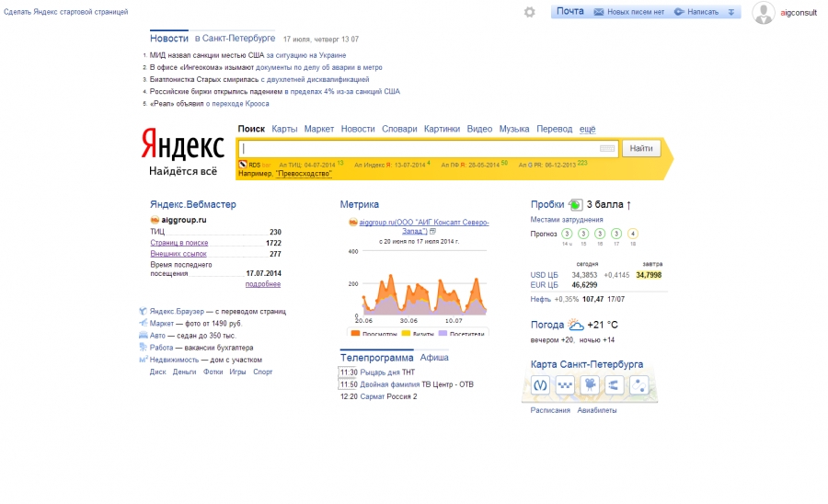Click the Недвижимость м² icon
This screenshot has height=504, width=828.
tap(144, 360)
